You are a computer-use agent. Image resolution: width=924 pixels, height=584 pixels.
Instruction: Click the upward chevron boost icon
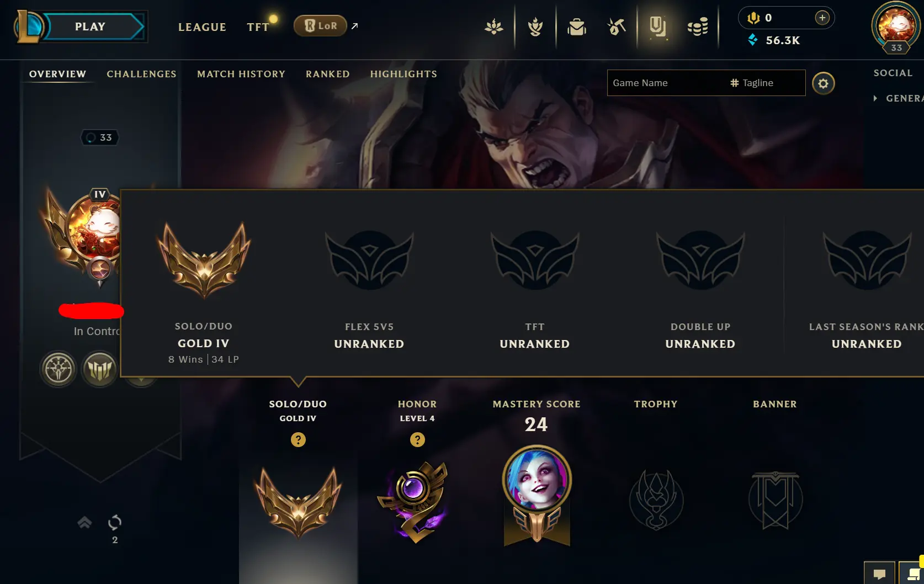[x=84, y=522]
